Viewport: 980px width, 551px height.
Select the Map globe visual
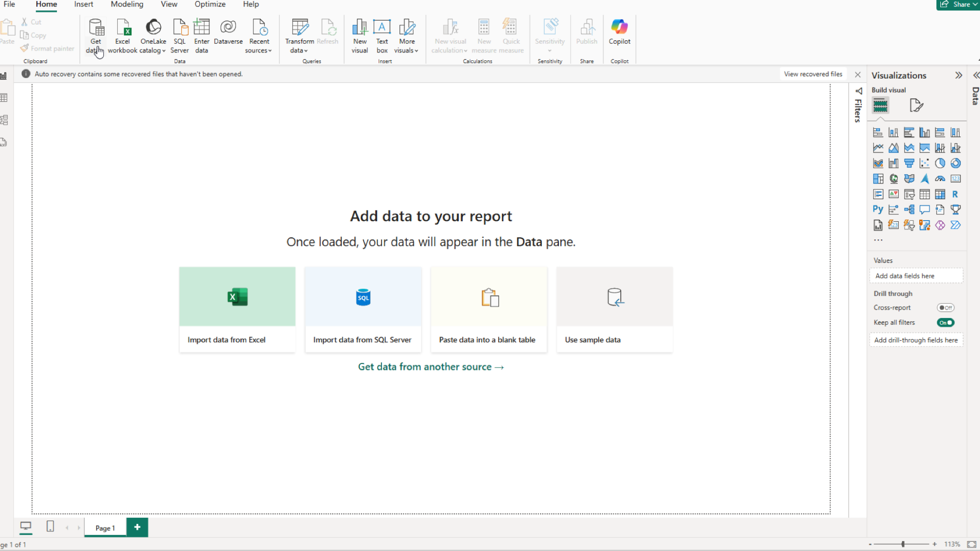click(x=893, y=179)
